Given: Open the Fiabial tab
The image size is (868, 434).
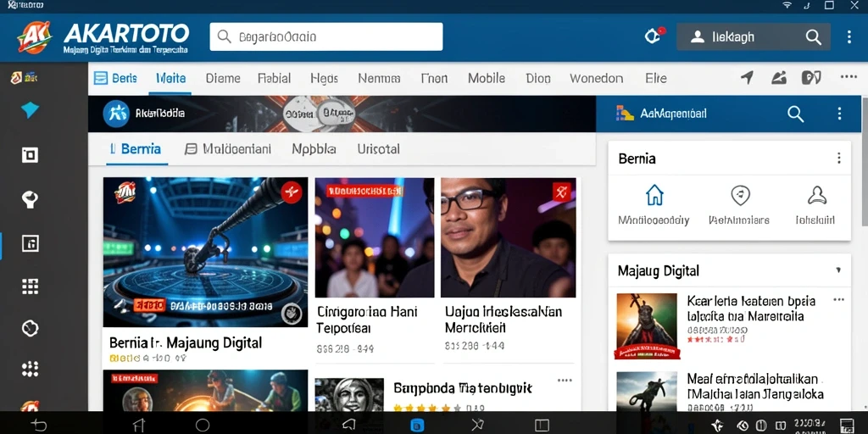Looking at the screenshot, I should coord(274,78).
